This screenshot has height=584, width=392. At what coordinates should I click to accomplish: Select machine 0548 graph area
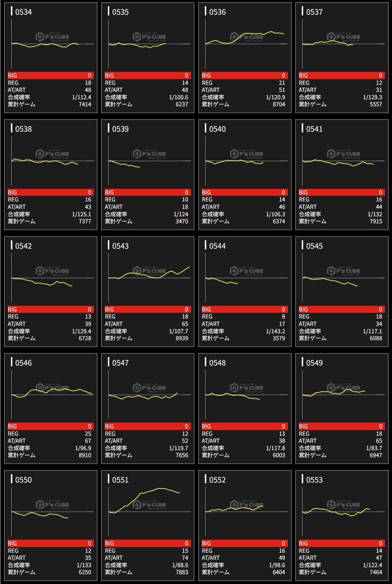(x=245, y=395)
